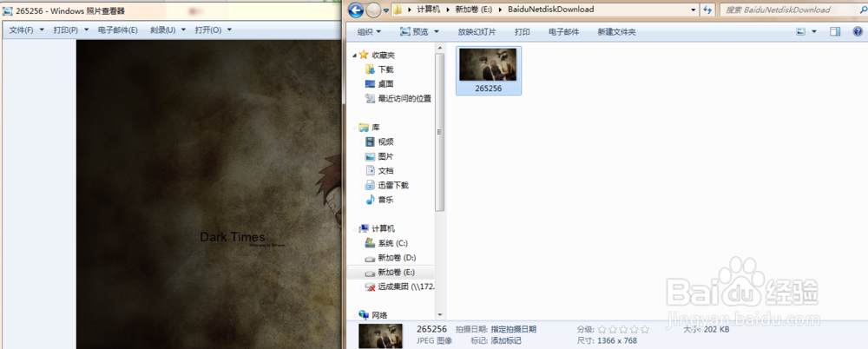Set the fifth rating star

(x=644, y=329)
